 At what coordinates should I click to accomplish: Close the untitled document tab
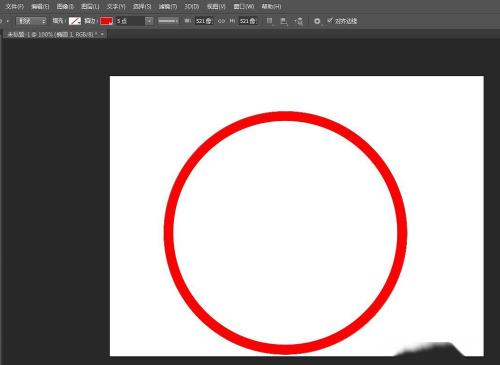pos(102,34)
